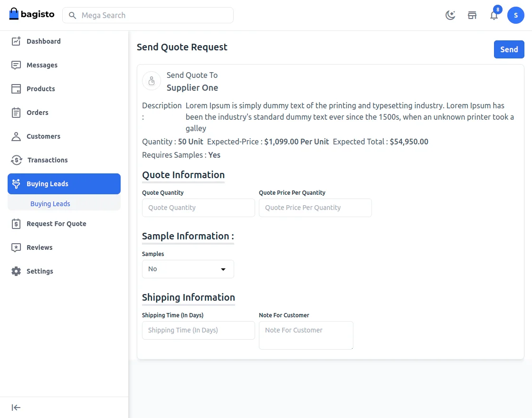Image resolution: width=532 pixels, height=418 pixels.
Task: Check notifications via the bell icon
Action: [x=494, y=15]
